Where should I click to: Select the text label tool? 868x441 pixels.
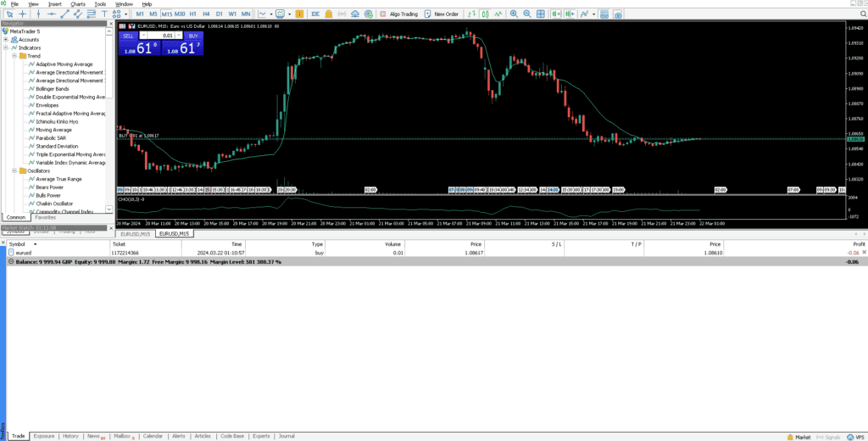tap(104, 14)
